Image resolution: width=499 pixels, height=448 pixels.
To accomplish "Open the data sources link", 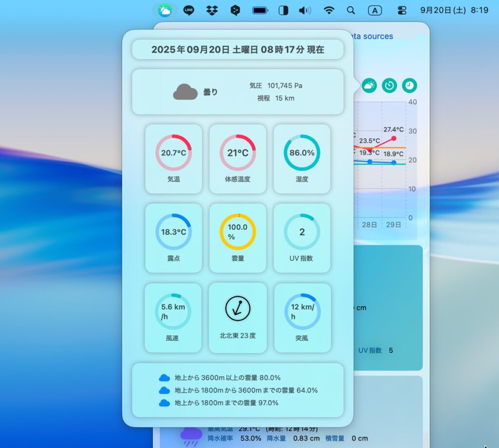I will tap(371, 36).
